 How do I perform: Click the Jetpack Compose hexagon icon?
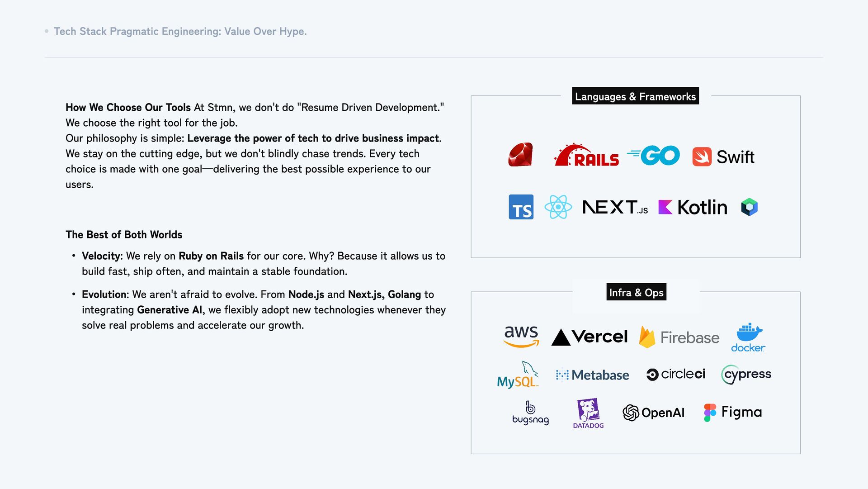coord(749,207)
